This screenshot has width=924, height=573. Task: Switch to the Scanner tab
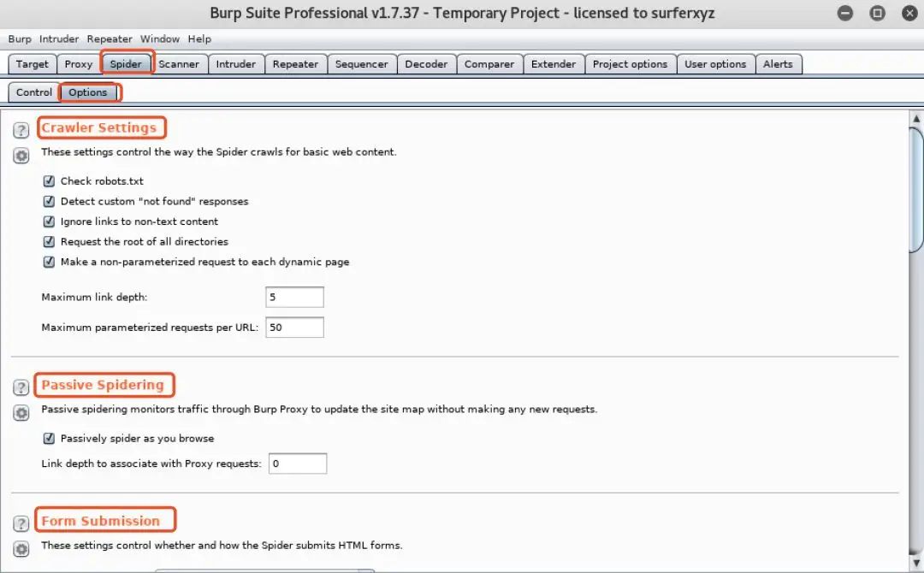click(x=179, y=64)
